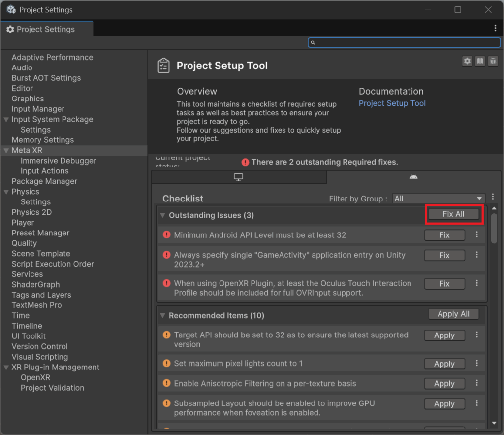The width and height of the screenshot is (504, 435).
Task: Open TextMesh Pro settings
Action: (x=36, y=305)
